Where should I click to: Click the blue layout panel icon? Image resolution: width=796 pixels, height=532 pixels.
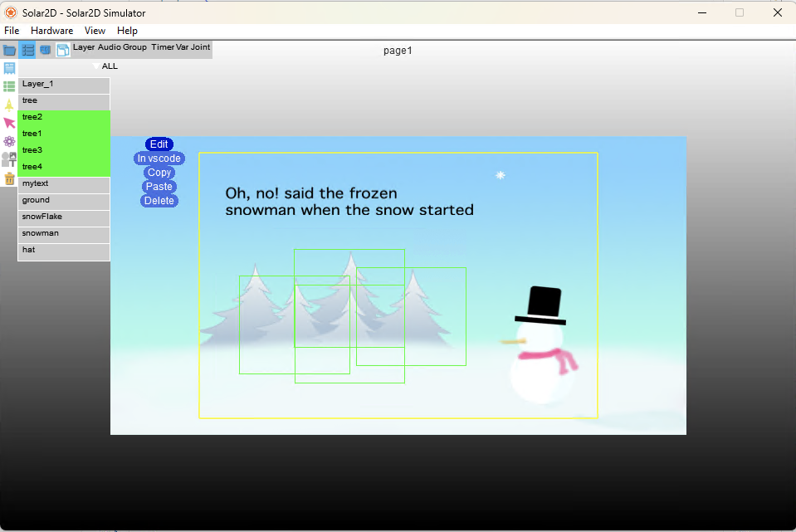(x=45, y=51)
